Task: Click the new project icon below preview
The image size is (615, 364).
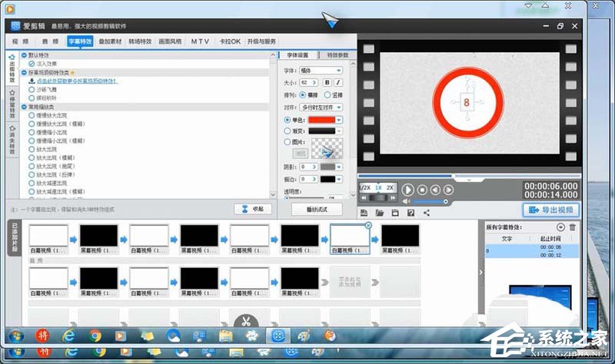Action: 364,213
